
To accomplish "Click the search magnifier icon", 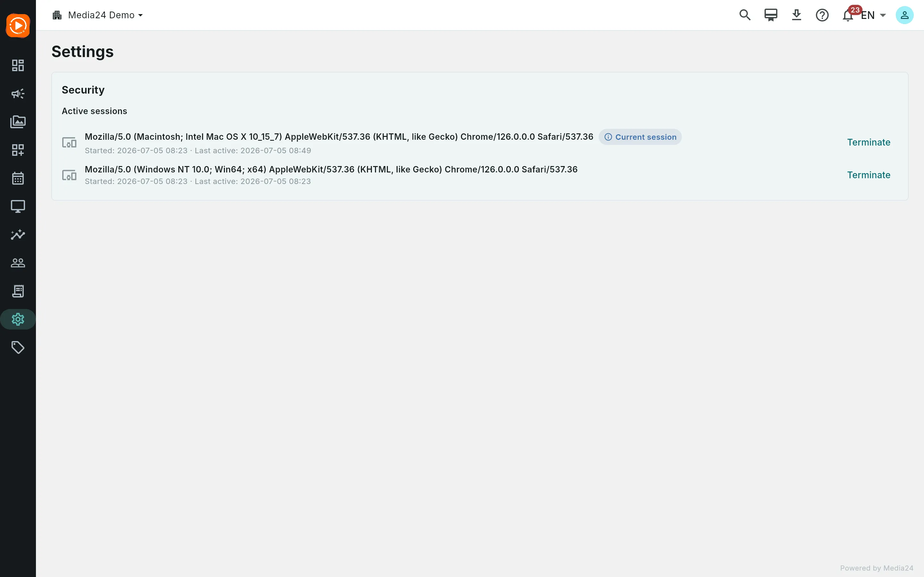I will (745, 15).
